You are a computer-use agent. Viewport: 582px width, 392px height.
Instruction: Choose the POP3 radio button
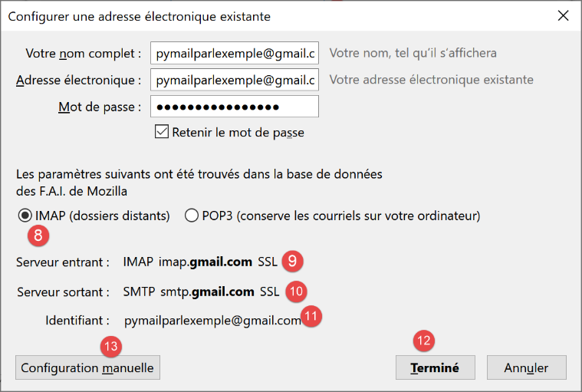pyautogui.click(x=192, y=216)
